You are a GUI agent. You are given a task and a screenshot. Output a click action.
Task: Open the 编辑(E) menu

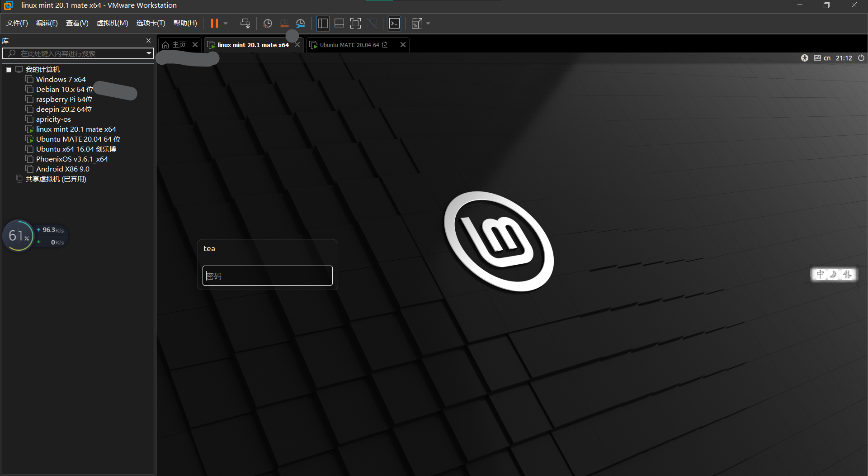click(47, 23)
